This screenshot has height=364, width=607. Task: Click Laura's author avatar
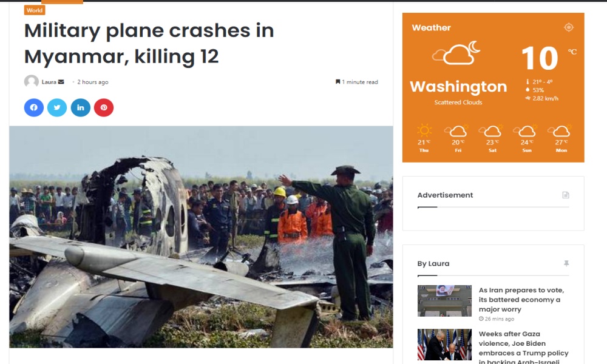click(x=32, y=82)
